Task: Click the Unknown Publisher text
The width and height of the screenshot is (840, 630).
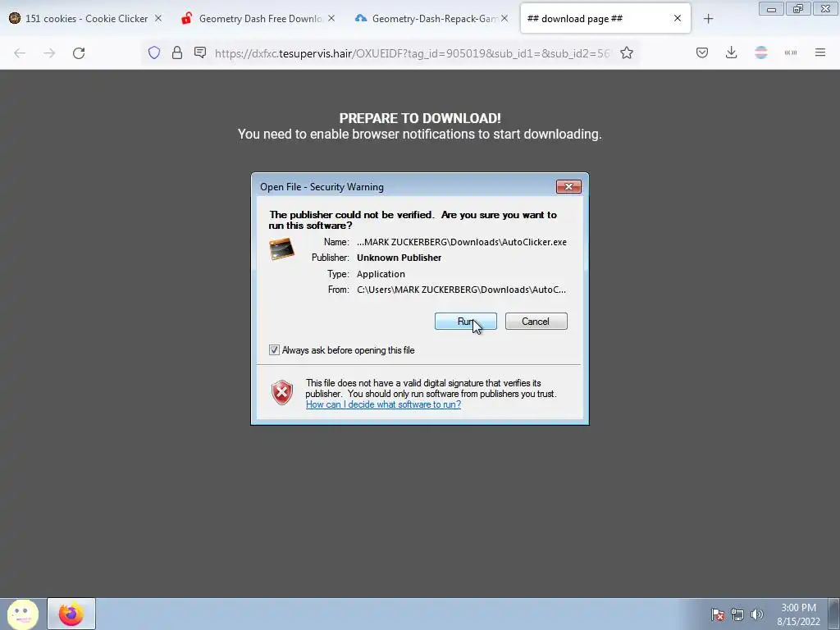Action: (399, 258)
